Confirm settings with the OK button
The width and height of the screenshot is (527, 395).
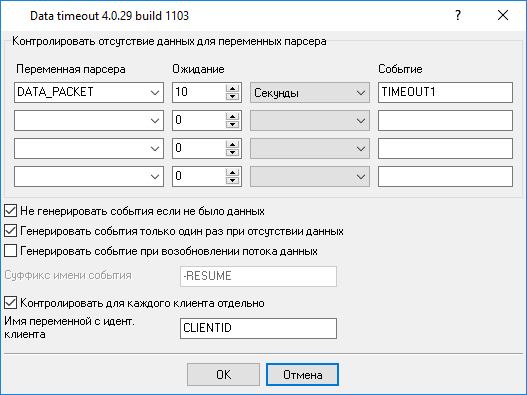(x=223, y=374)
